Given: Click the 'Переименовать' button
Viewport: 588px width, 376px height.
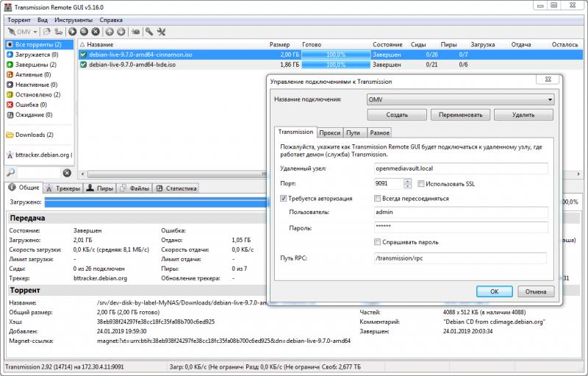Looking at the screenshot, I should coord(460,115).
